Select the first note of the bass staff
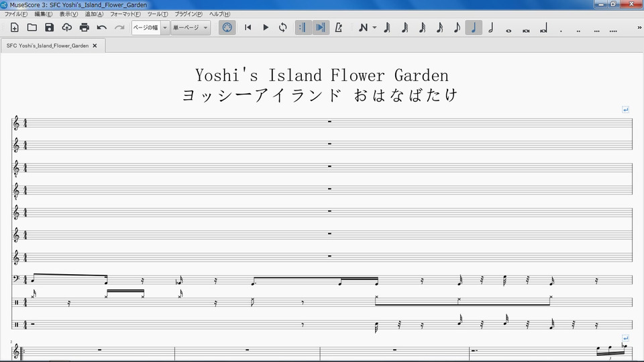 (x=34, y=280)
